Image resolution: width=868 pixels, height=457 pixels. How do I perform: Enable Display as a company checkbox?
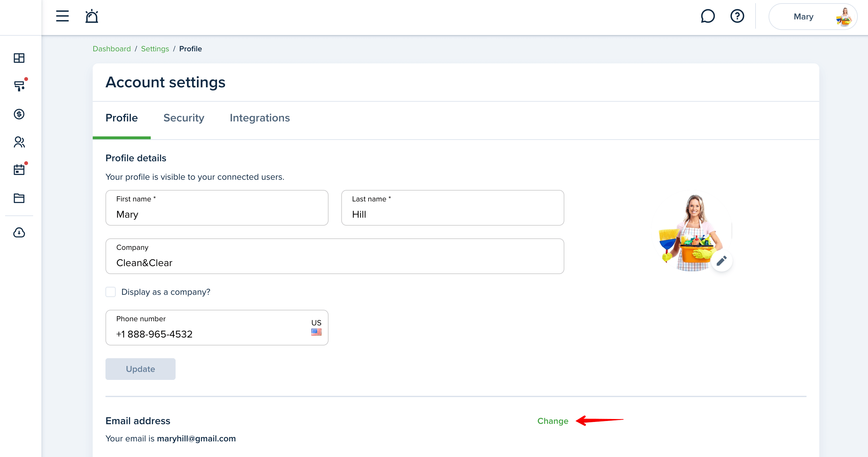pyautogui.click(x=111, y=292)
